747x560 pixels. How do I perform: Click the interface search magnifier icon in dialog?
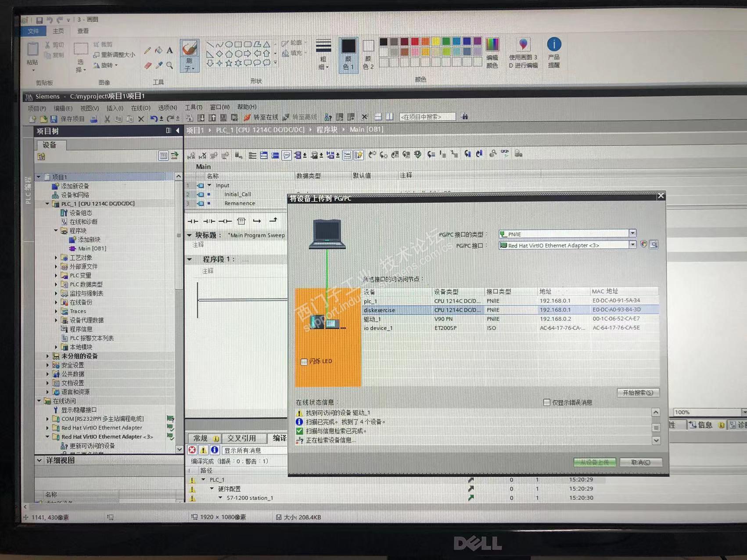pos(654,244)
